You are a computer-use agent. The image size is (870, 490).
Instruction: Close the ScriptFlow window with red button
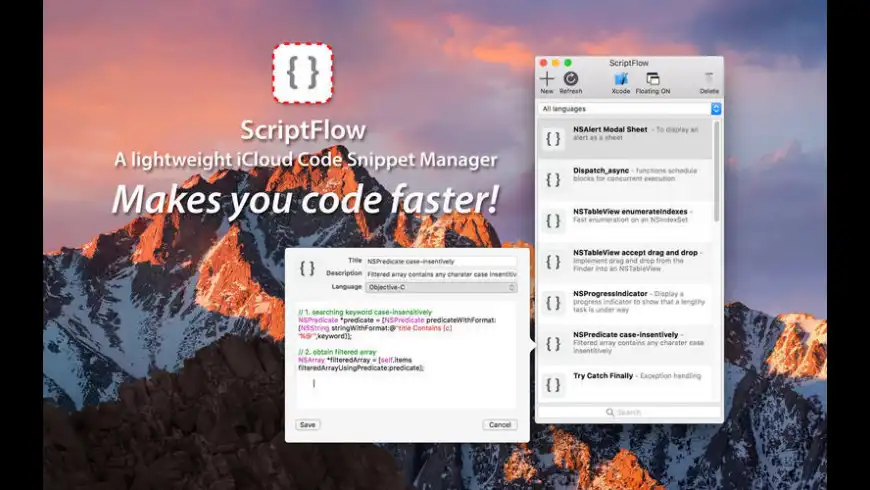coord(544,63)
